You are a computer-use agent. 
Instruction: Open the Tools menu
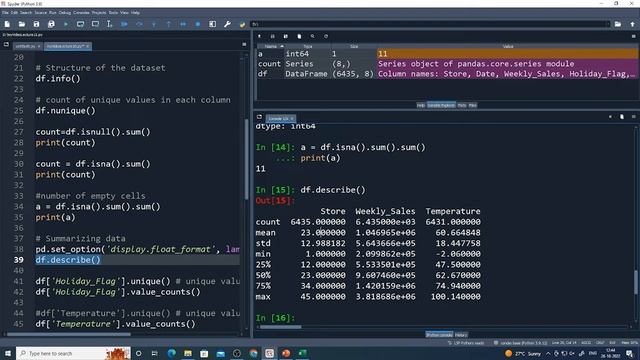click(113, 13)
